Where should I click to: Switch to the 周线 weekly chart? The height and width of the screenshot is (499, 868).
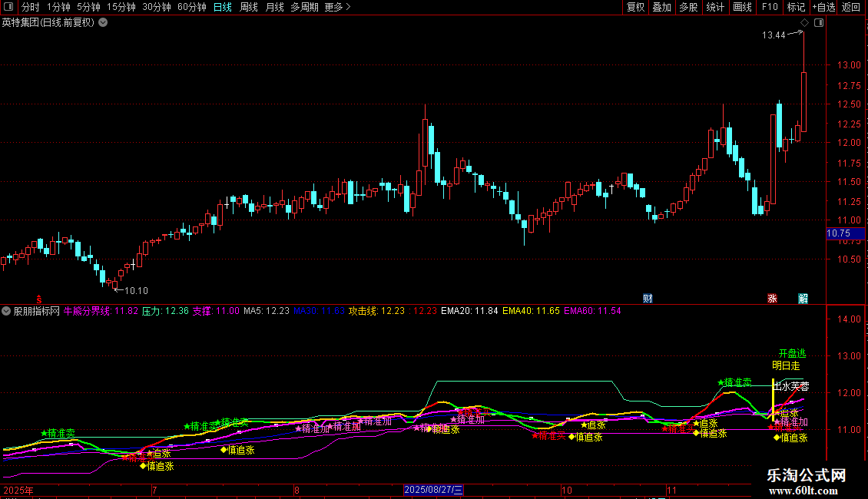249,7
